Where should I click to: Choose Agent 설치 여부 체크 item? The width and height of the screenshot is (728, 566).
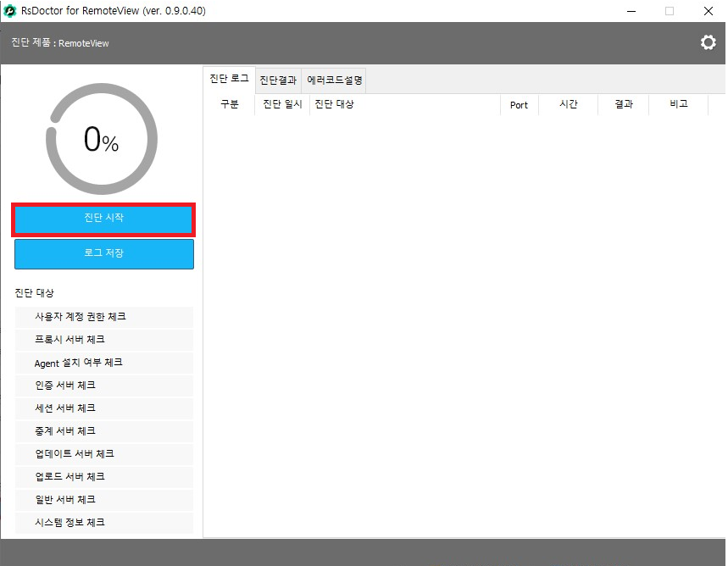click(78, 363)
